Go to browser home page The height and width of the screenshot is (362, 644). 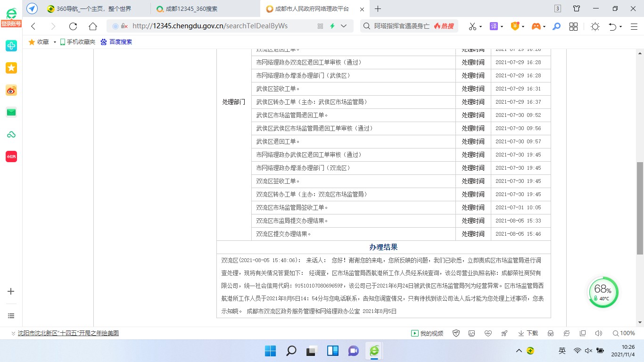click(x=93, y=26)
